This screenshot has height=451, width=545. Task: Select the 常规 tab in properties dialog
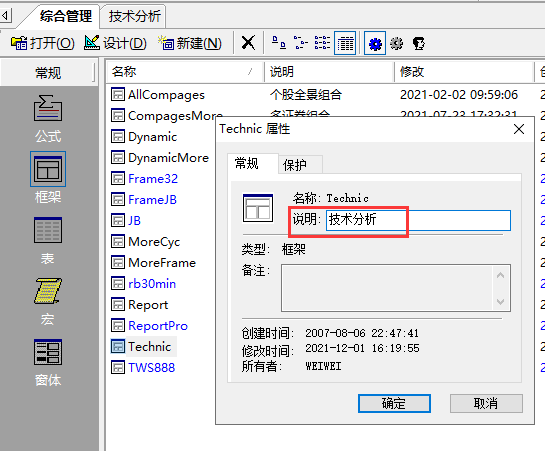tap(246, 163)
